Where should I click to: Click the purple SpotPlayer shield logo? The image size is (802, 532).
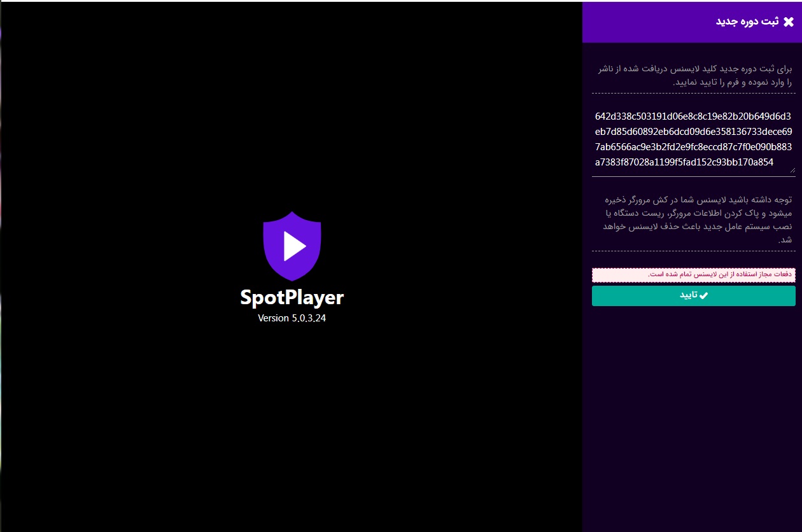pos(292,246)
